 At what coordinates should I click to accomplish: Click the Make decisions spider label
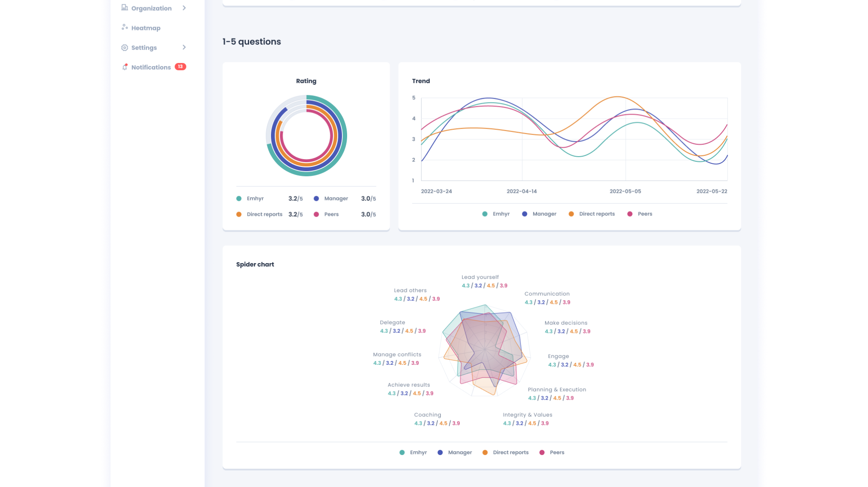coord(566,323)
